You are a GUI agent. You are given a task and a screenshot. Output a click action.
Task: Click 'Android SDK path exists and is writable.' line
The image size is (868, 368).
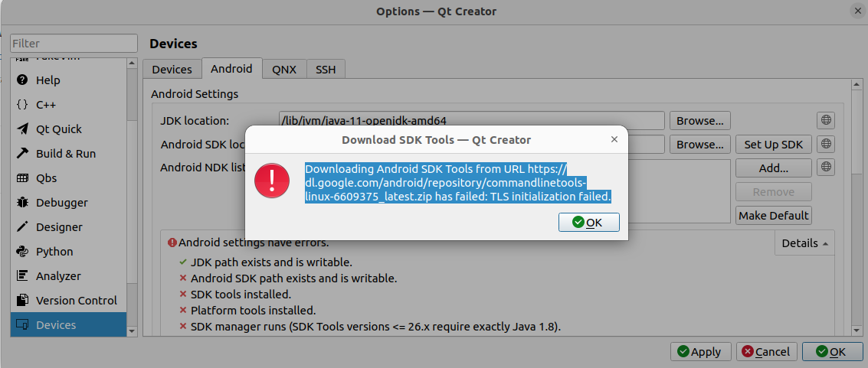tap(293, 278)
